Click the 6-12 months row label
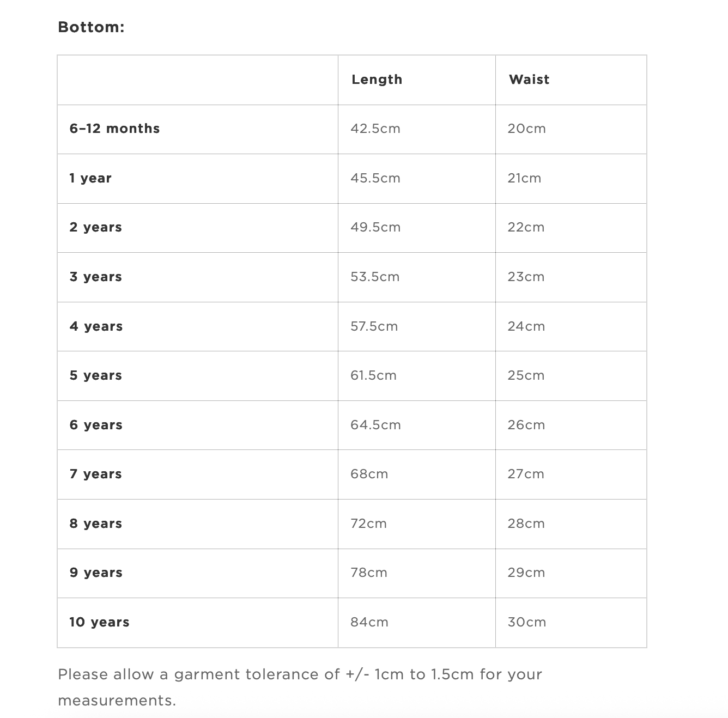The width and height of the screenshot is (728, 718). [114, 129]
